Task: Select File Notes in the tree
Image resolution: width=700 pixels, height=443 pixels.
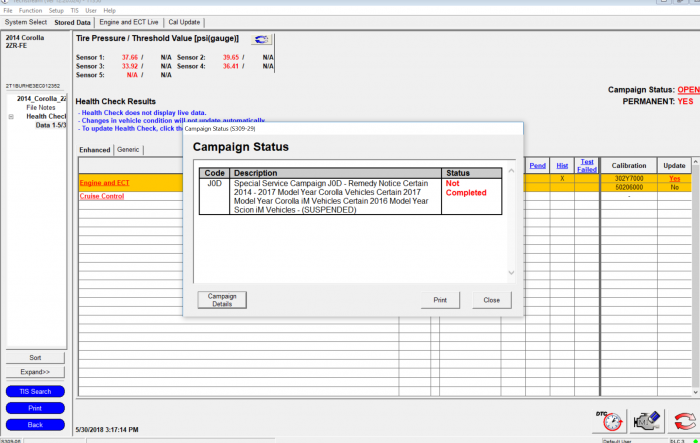Action: pyautogui.click(x=42, y=107)
